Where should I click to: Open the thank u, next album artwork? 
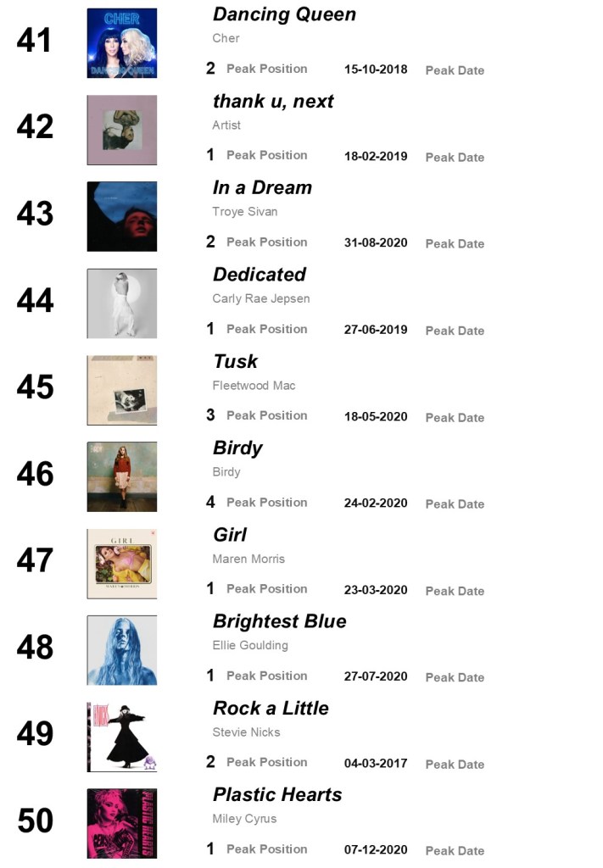(x=121, y=130)
